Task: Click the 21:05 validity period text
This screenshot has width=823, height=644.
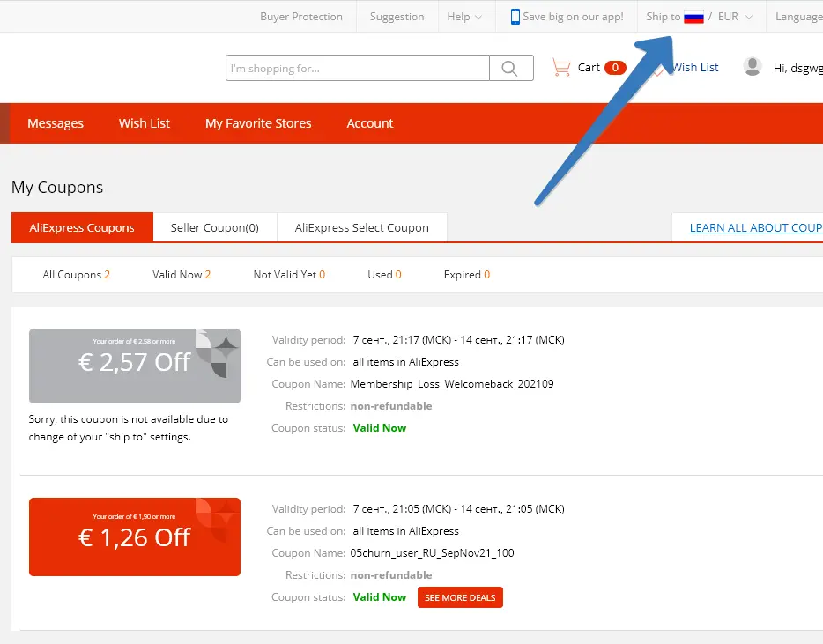Action: coord(459,508)
